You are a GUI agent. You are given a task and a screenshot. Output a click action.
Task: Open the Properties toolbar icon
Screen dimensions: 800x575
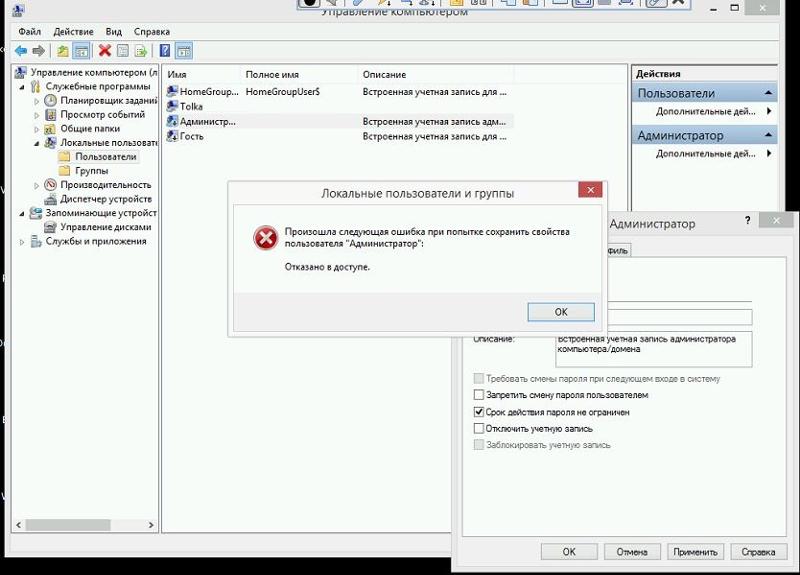tap(123, 51)
